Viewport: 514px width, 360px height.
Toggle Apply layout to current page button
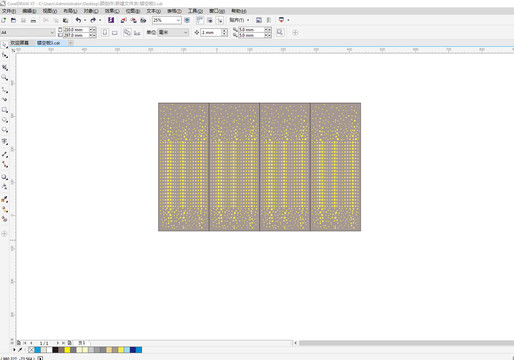[137, 32]
